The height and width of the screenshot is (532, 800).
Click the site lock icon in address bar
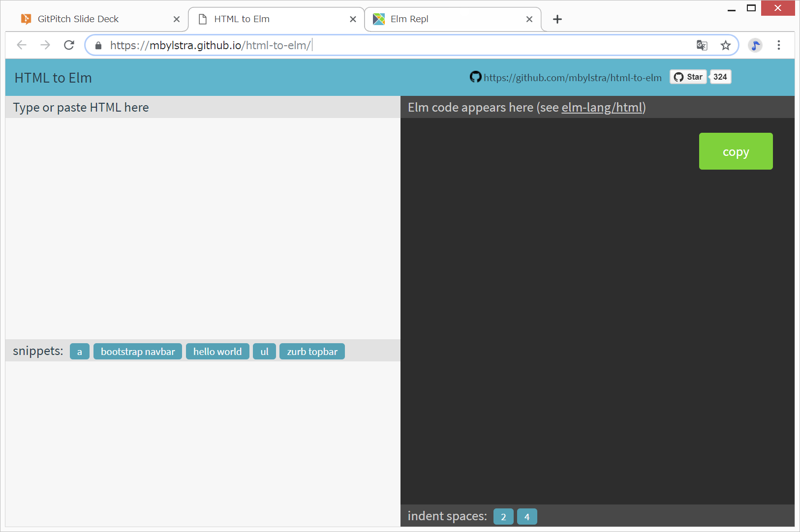(98, 46)
